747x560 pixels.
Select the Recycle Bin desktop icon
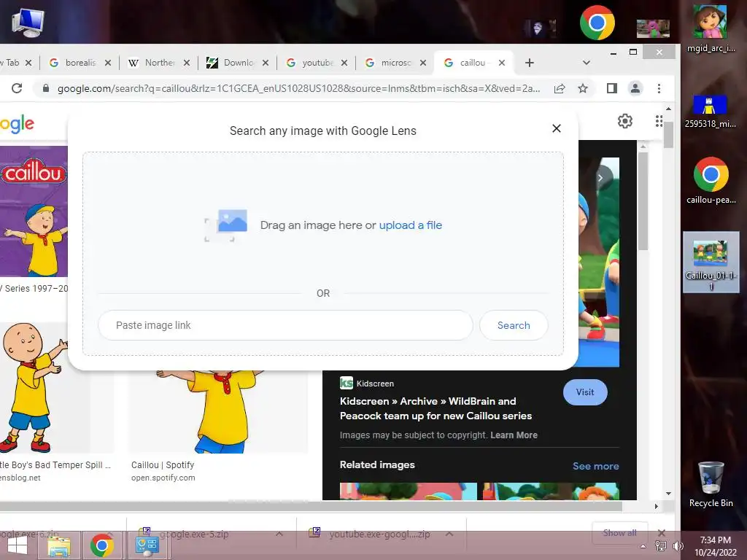711,484
